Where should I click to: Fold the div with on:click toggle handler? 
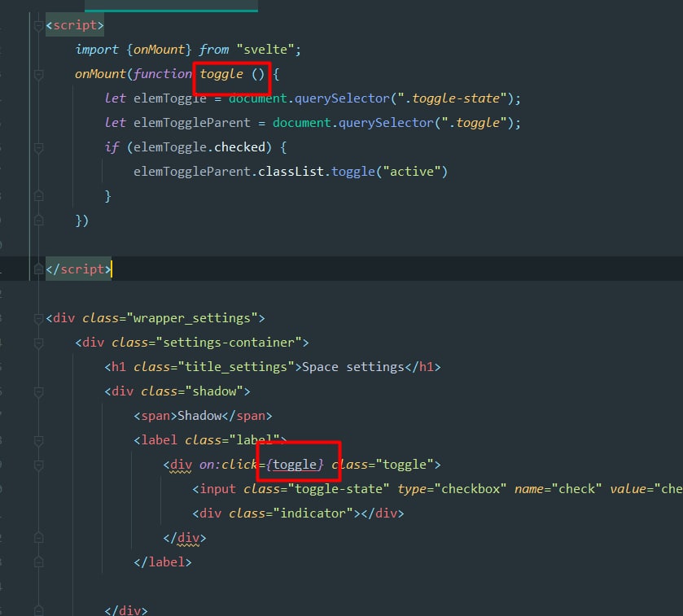tap(38, 465)
